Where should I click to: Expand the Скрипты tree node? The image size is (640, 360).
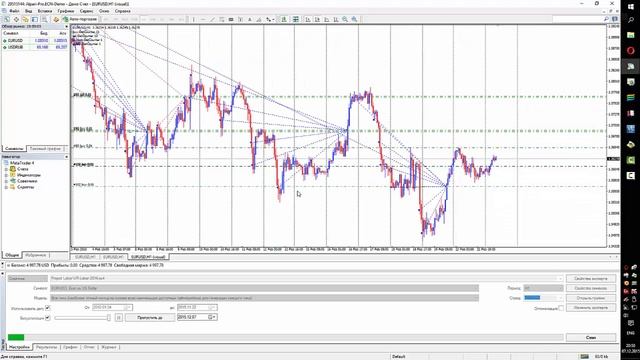point(6,187)
